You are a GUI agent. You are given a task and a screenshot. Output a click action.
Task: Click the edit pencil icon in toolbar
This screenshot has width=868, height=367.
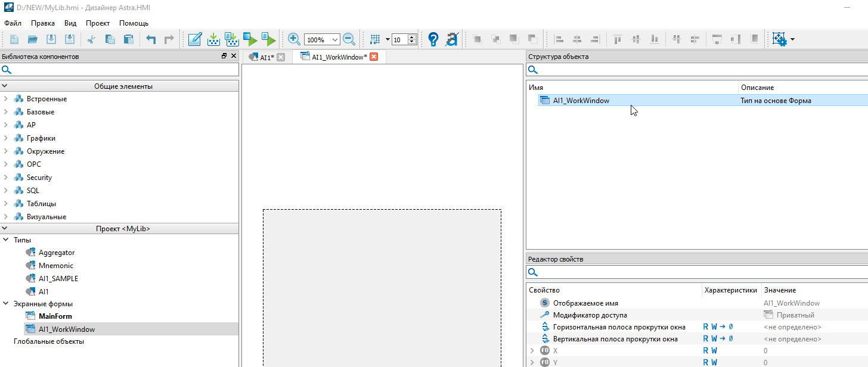click(x=194, y=39)
